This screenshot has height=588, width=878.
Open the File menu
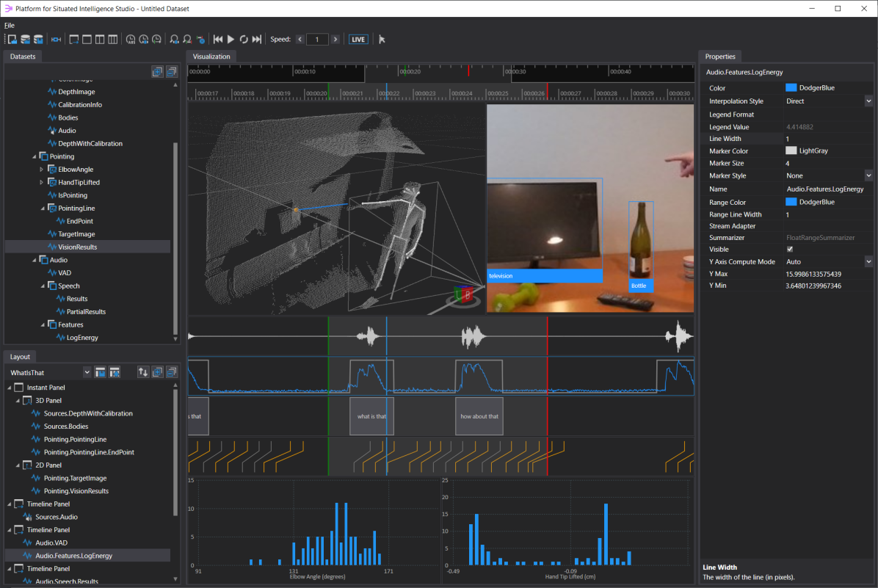click(x=10, y=25)
